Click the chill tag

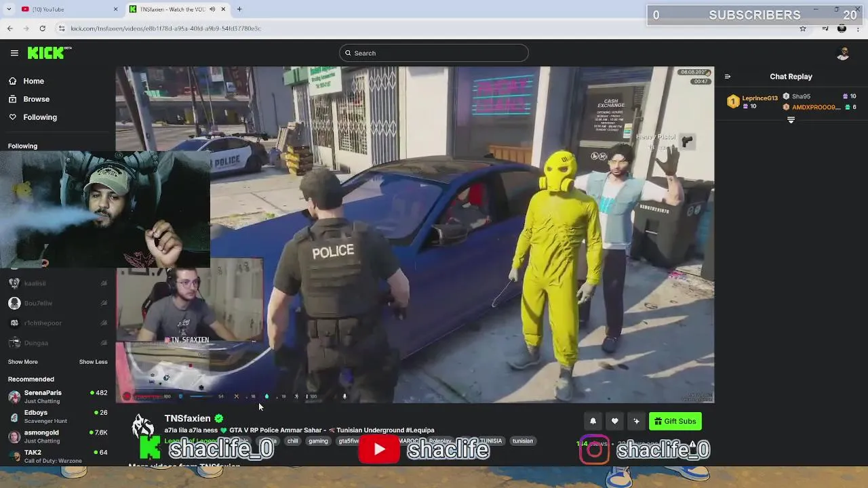[x=292, y=441]
